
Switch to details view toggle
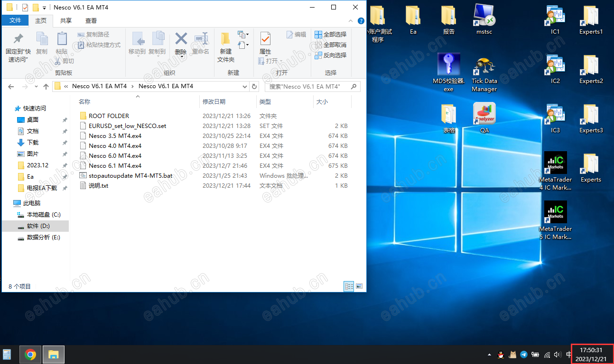point(349,286)
